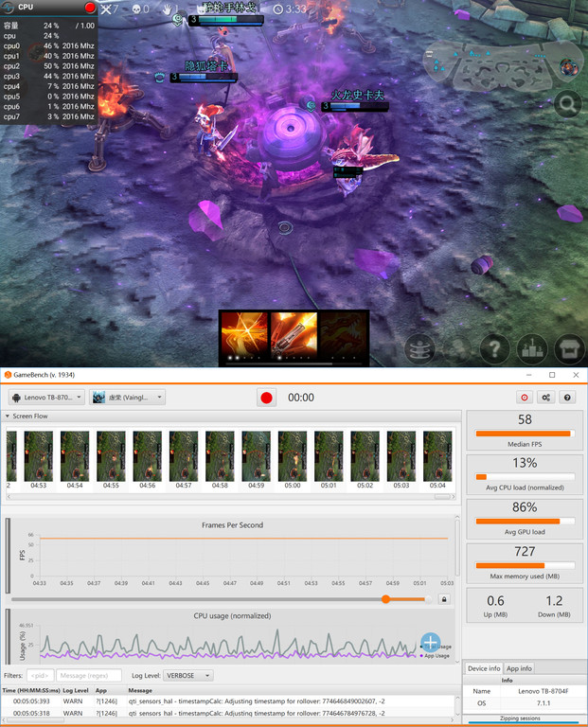Tap the in-game question mark help button
The height and width of the screenshot is (727, 588).
coord(494,348)
